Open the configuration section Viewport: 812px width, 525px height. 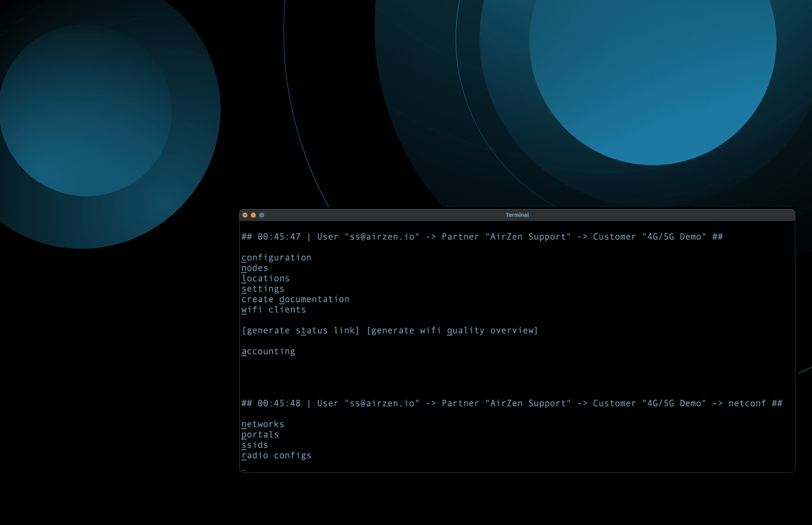276,257
